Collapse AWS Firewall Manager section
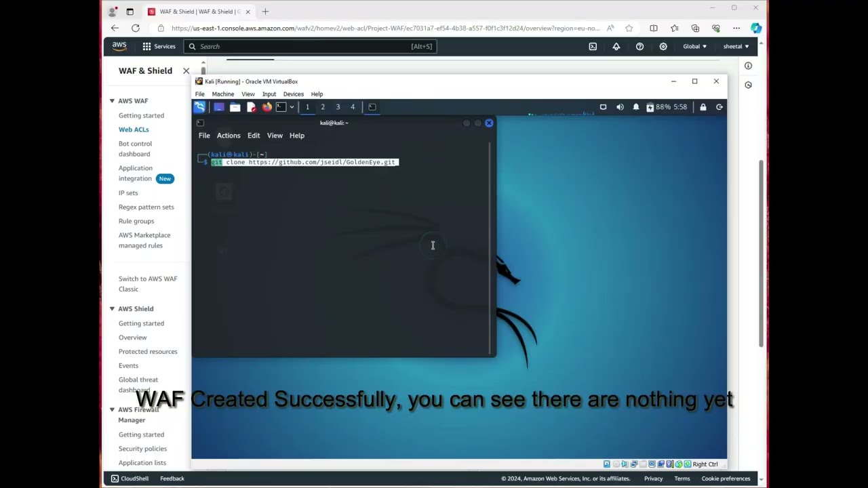868x488 pixels. 112,410
